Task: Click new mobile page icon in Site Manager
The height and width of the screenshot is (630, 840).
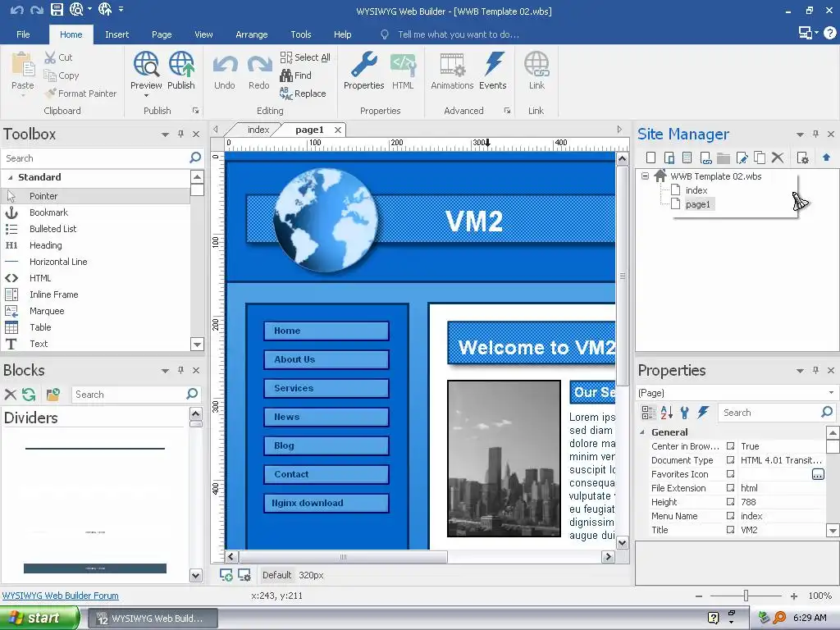Action: click(669, 157)
